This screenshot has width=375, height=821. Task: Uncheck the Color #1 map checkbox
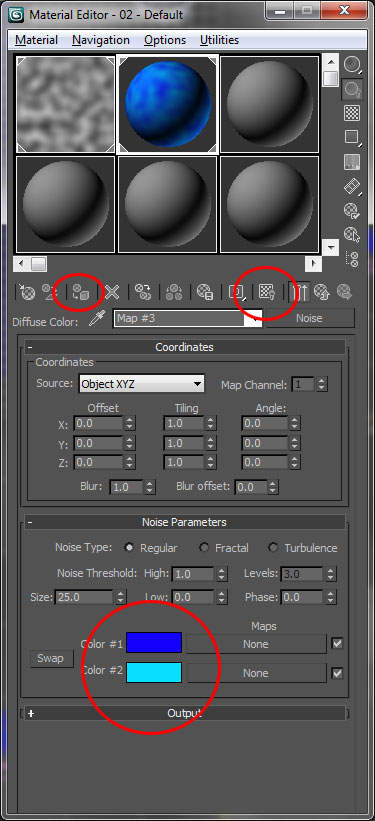(338, 644)
